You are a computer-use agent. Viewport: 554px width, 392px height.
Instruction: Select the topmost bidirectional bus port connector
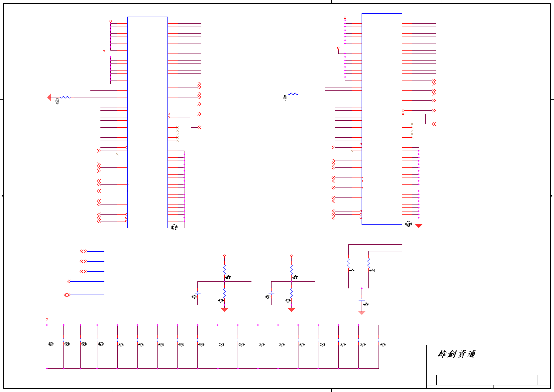point(83,251)
